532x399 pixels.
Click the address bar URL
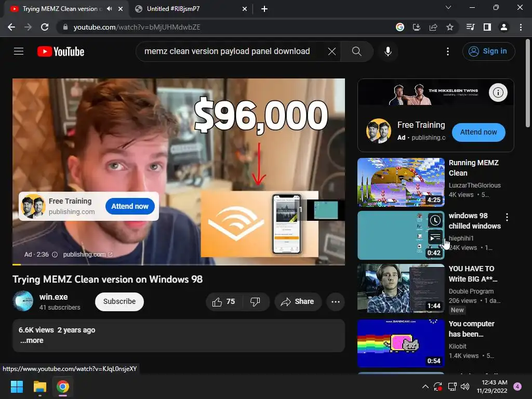click(x=137, y=27)
